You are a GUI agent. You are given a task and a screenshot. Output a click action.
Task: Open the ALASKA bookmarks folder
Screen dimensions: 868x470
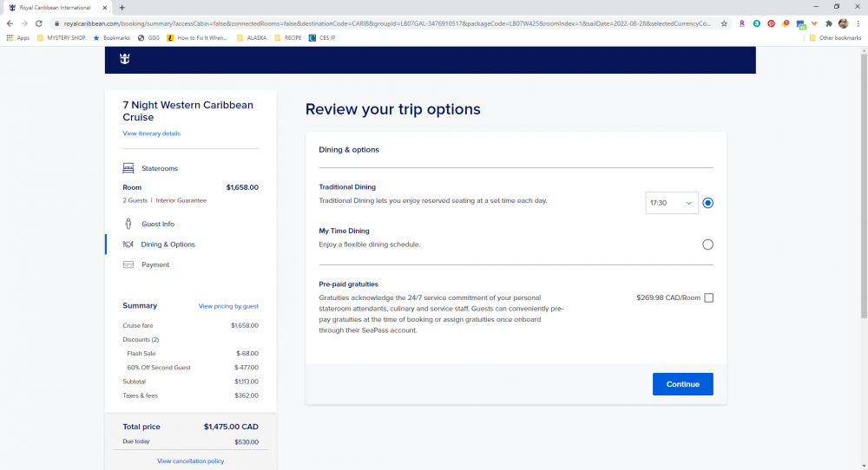252,38
